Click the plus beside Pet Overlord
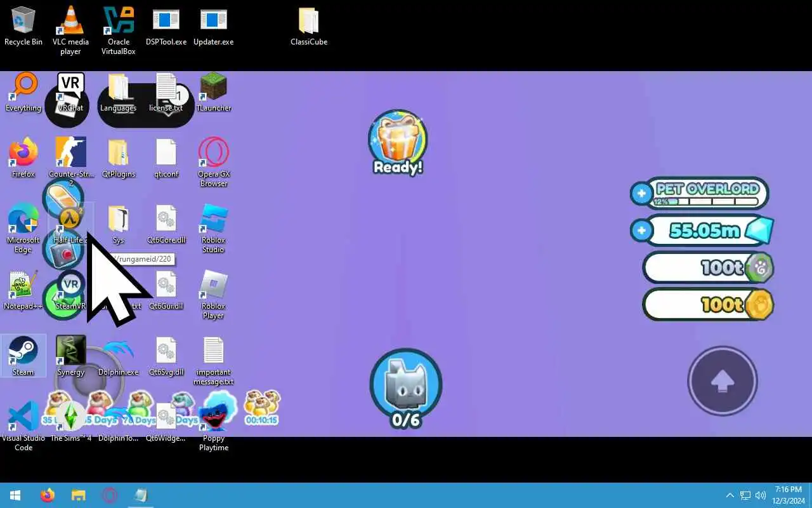Image resolution: width=812 pixels, height=508 pixels. coord(641,193)
